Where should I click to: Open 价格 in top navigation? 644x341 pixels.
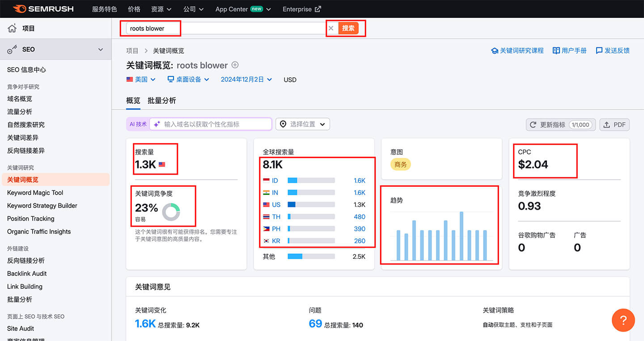pyautogui.click(x=134, y=9)
